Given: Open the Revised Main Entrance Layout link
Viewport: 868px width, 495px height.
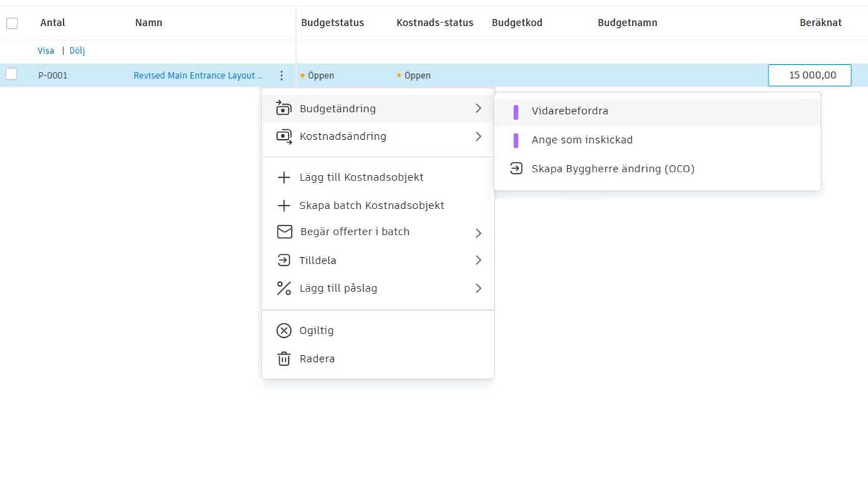Looking at the screenshot, I should point(198,76).
